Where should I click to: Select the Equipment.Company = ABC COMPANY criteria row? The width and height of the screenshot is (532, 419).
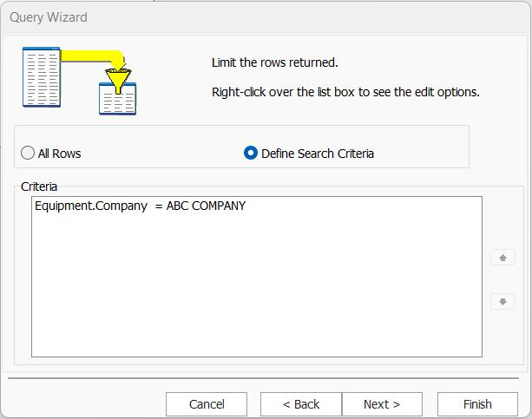coord(140,206)
